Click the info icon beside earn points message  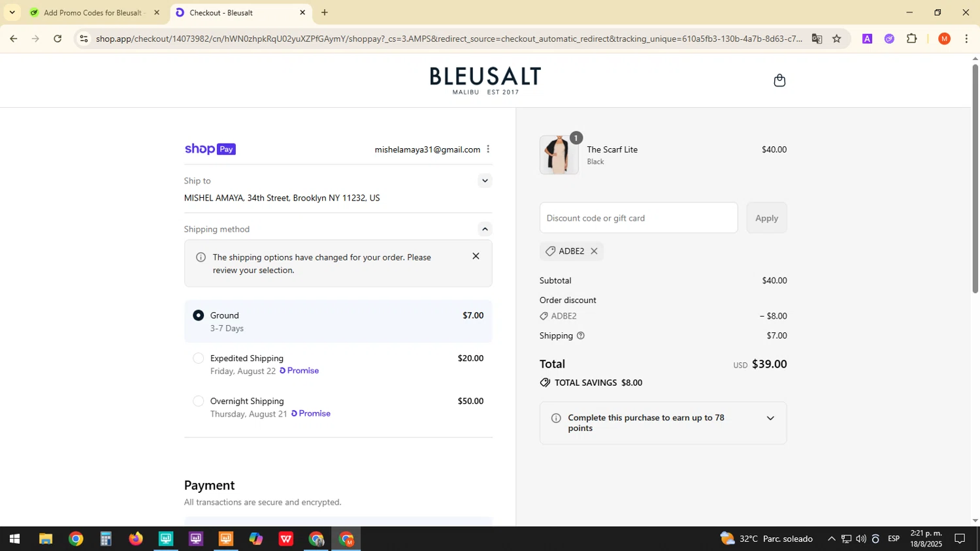tap(556, 418)
